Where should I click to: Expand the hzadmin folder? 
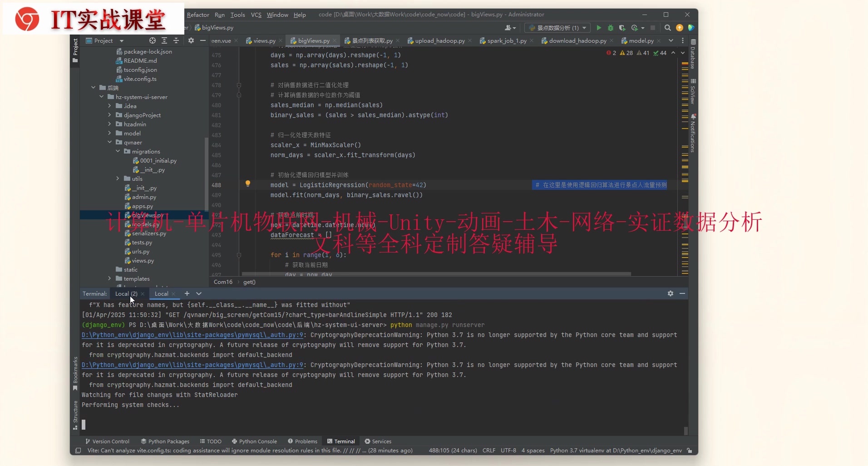[x=109, y=124]
